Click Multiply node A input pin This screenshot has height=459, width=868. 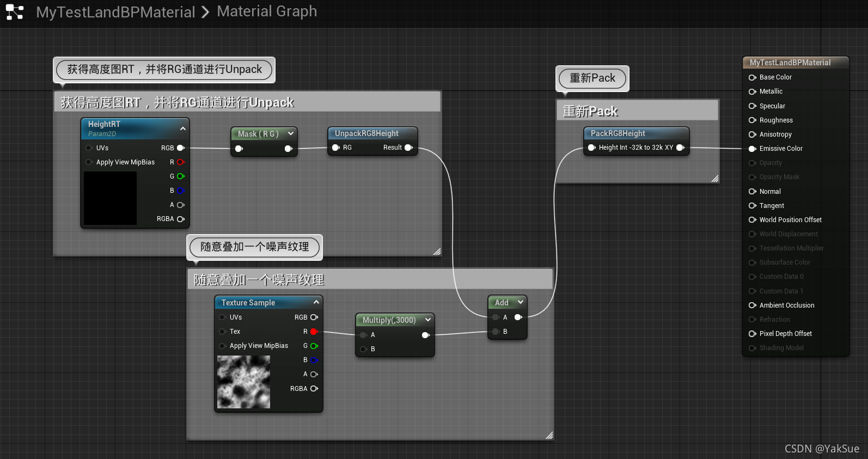click(363, 335)
